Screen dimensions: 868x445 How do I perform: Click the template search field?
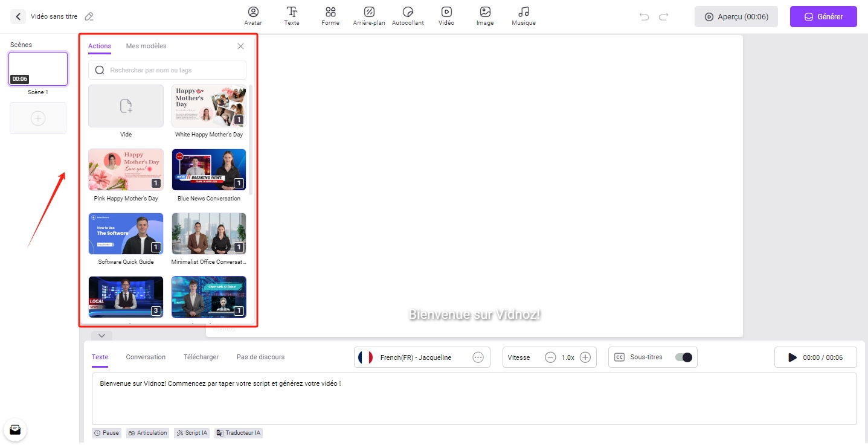coord(167,70)
